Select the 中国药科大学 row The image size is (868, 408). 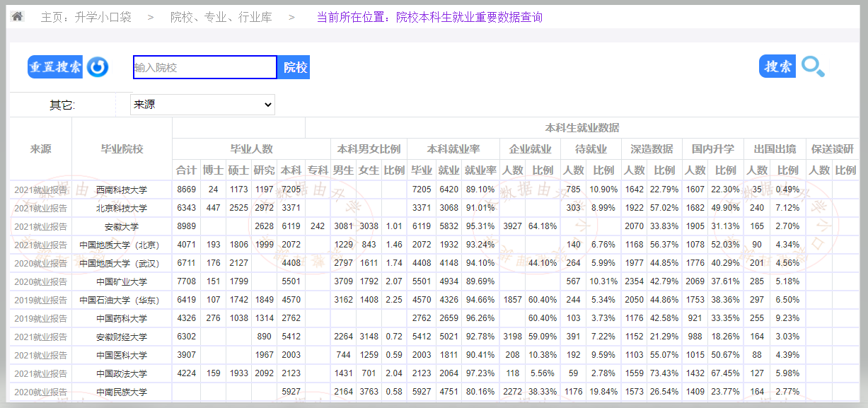coord(122,318)
